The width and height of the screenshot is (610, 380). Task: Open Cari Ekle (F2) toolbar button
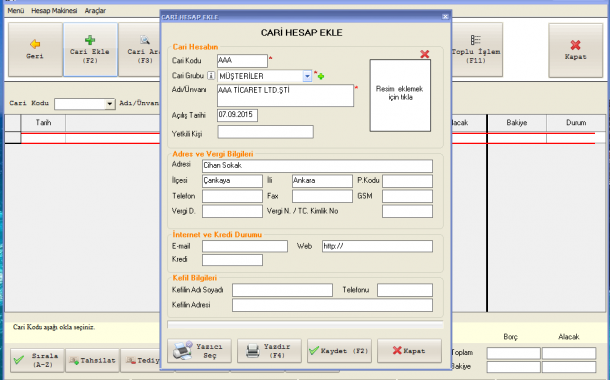[90, 49]
